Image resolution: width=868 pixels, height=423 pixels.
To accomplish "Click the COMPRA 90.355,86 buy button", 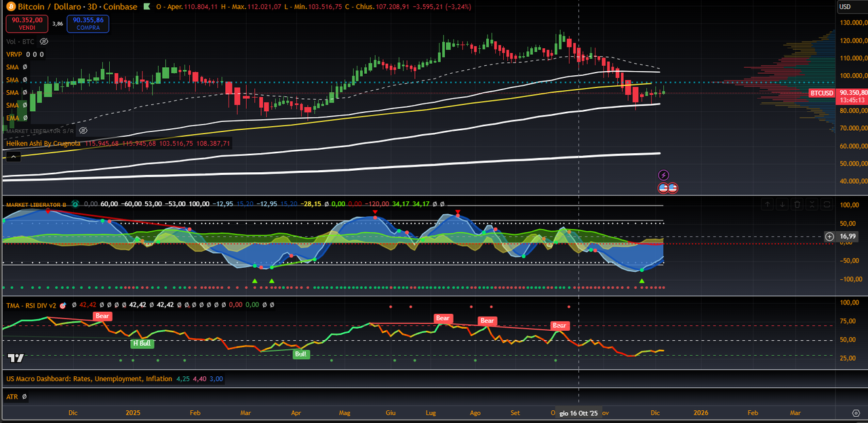I will 88,24.
